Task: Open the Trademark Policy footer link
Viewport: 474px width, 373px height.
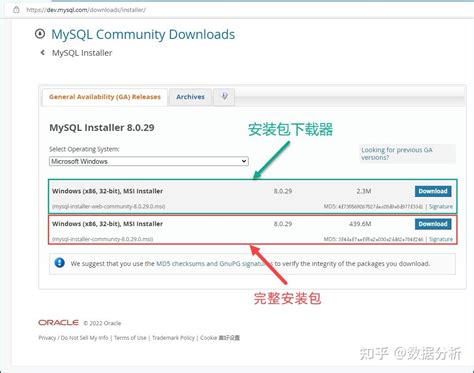Action: pyautogui.click(x=173, y=338)
